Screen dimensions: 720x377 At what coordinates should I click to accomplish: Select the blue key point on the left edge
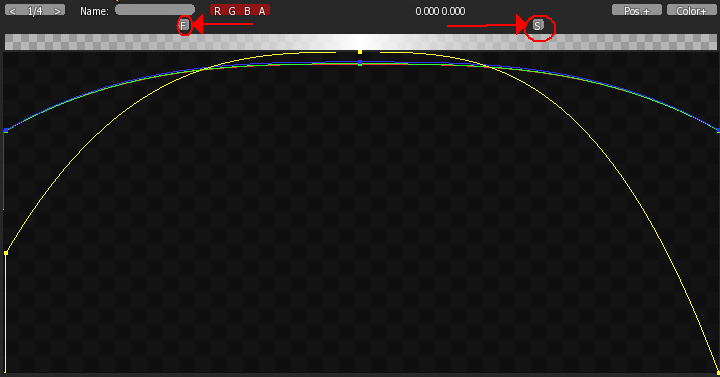6,131
